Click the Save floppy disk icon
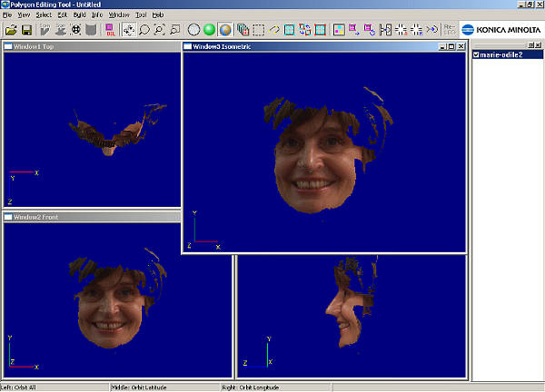Image resolution: width=545 pixels, height=392 pixels. click(26, 30)
